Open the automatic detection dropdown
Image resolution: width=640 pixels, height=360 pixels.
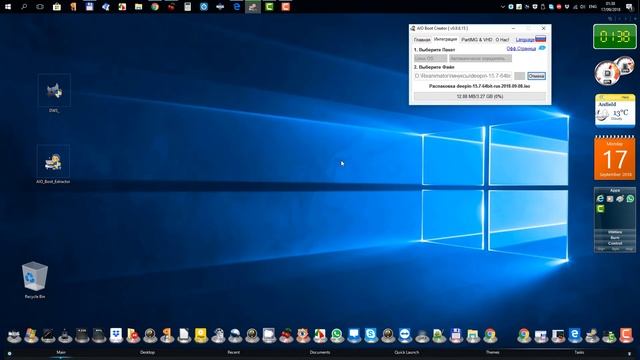point(480,58)
